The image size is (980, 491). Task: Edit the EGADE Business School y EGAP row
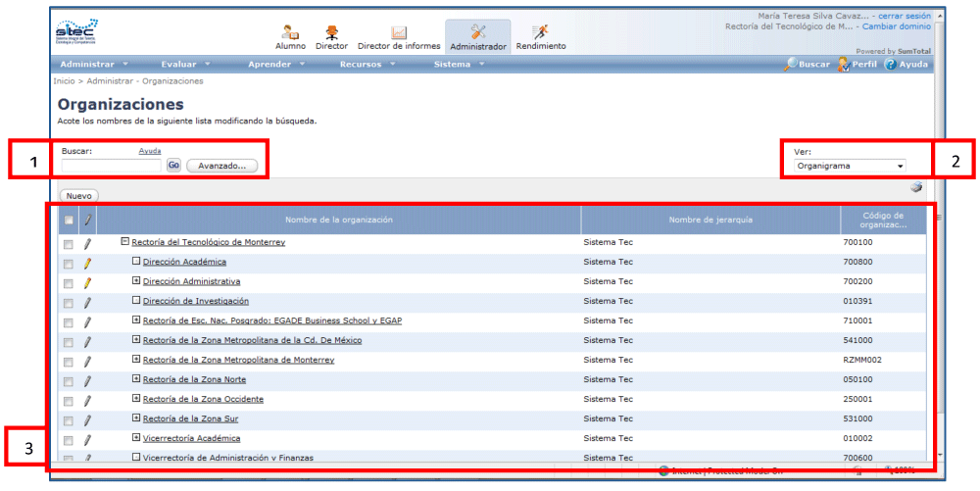87,322
